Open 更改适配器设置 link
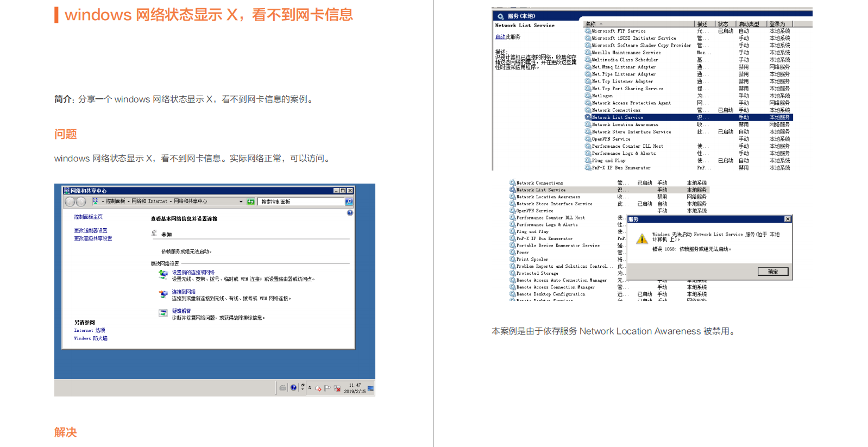This screenshot has height=447, width=868. (x=91, y=231)
